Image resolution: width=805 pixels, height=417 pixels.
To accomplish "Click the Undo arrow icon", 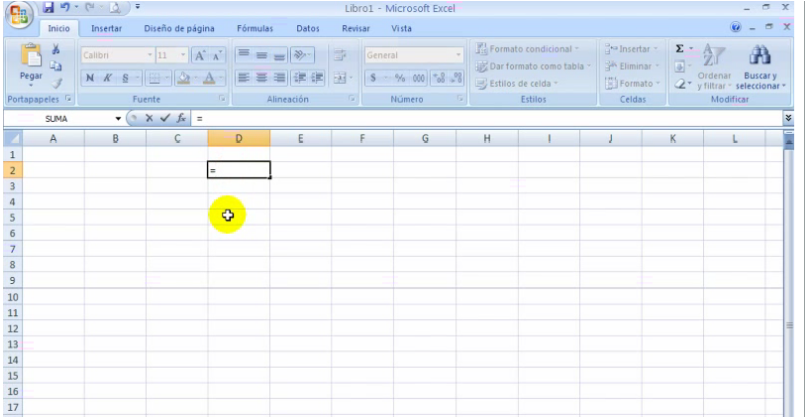I will (x=65, y=8).
